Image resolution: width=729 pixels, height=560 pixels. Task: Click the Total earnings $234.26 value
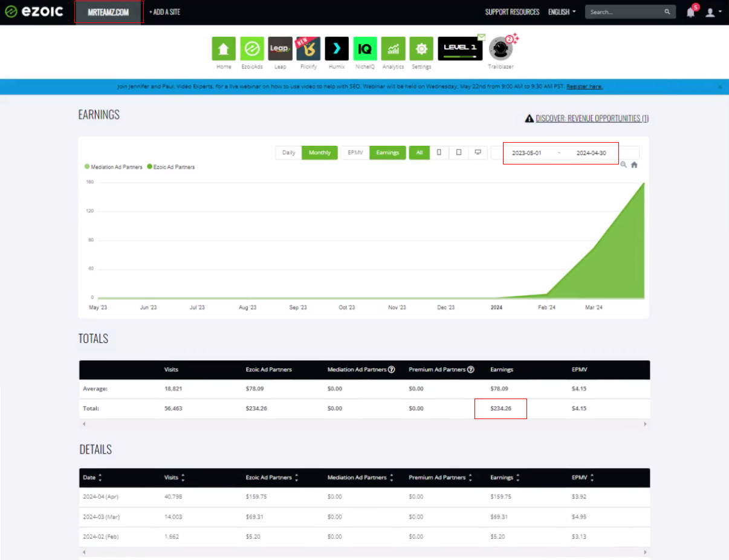tap(501, 409)
